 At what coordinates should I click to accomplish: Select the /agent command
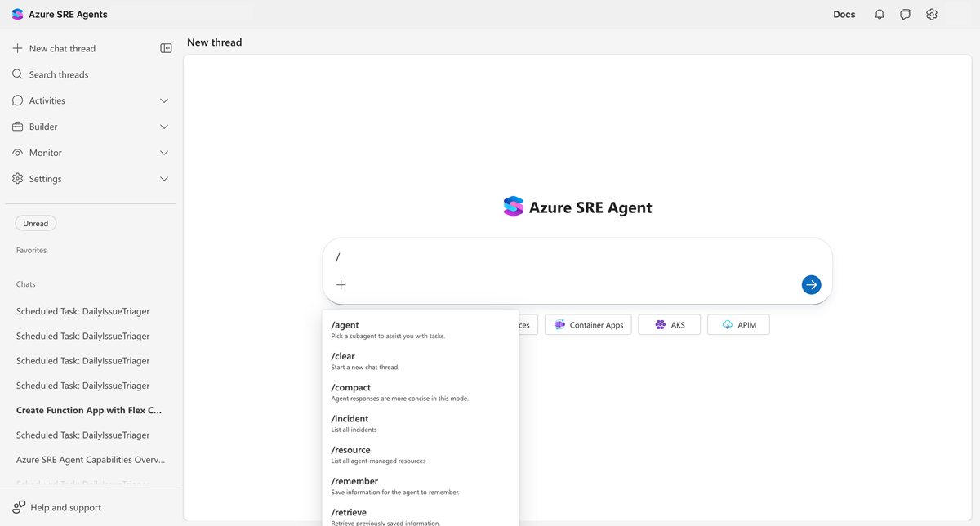421,329
